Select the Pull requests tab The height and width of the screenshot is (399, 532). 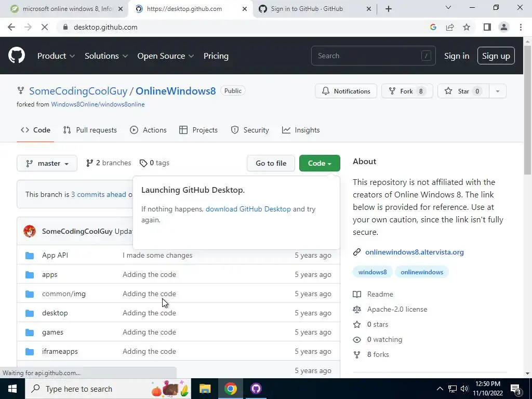coord(90,130)
